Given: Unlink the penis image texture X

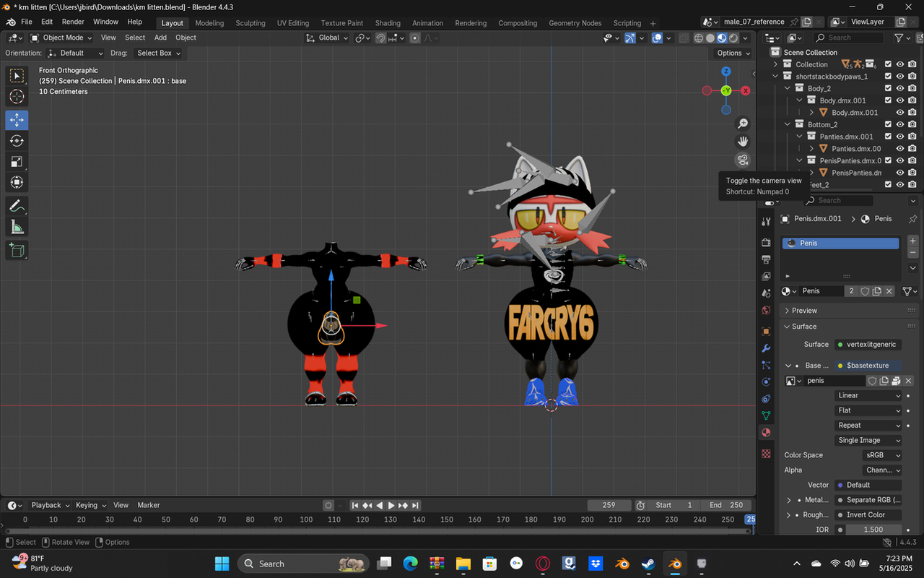Looking at the screenshot, I should point(909,381).
